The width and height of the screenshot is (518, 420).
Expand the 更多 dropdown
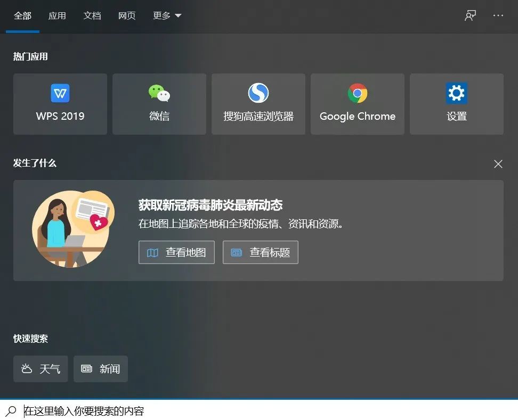167,16
